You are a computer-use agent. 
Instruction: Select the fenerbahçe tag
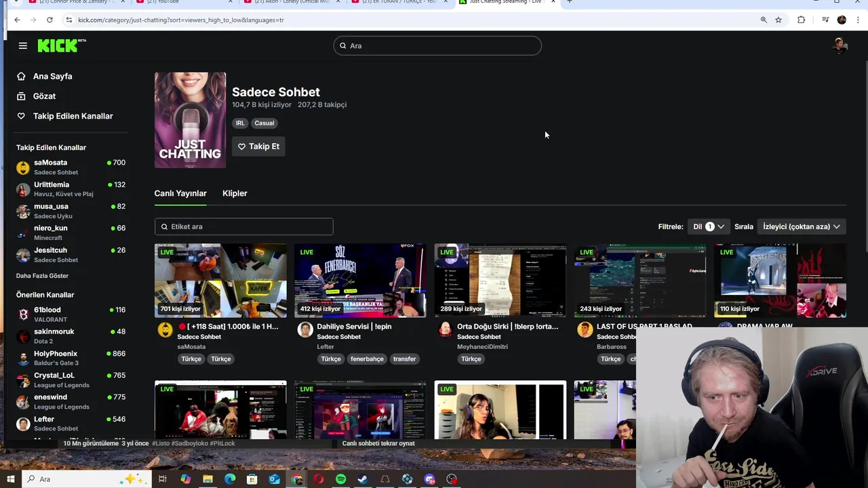367,359
